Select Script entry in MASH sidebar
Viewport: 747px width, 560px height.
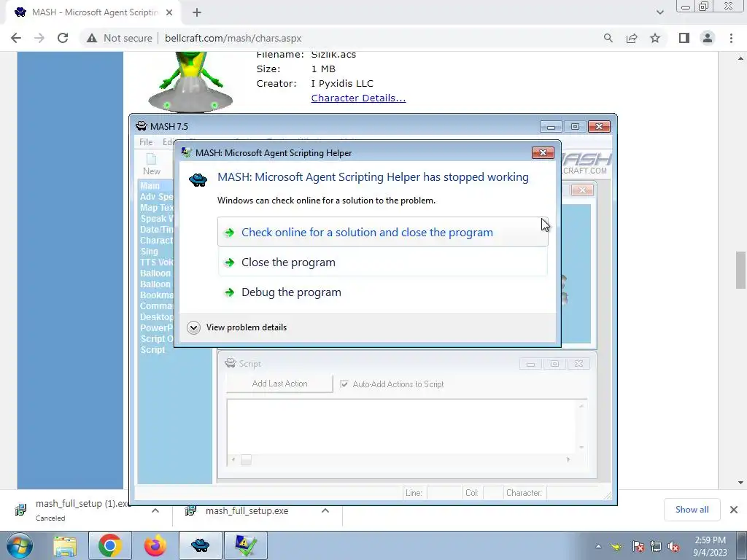click(x=152, y=350)
